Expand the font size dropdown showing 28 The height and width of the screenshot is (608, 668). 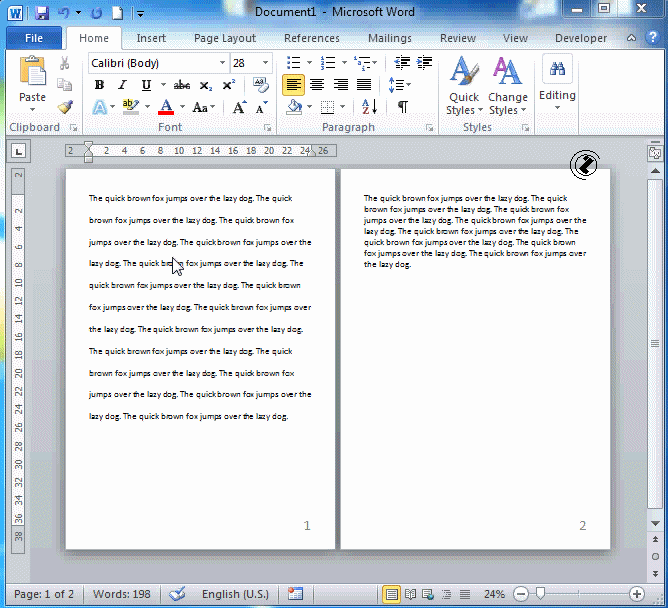click(x=265, y=63)
